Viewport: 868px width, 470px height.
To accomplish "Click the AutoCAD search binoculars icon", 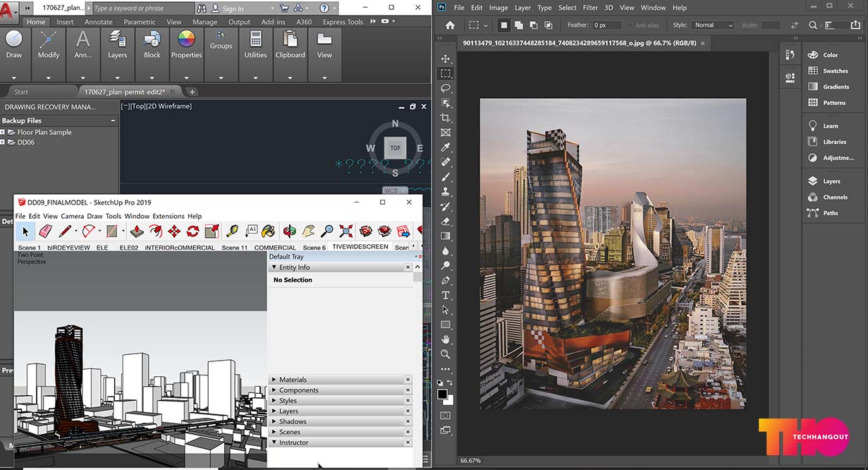I will [x=202, y=8].
